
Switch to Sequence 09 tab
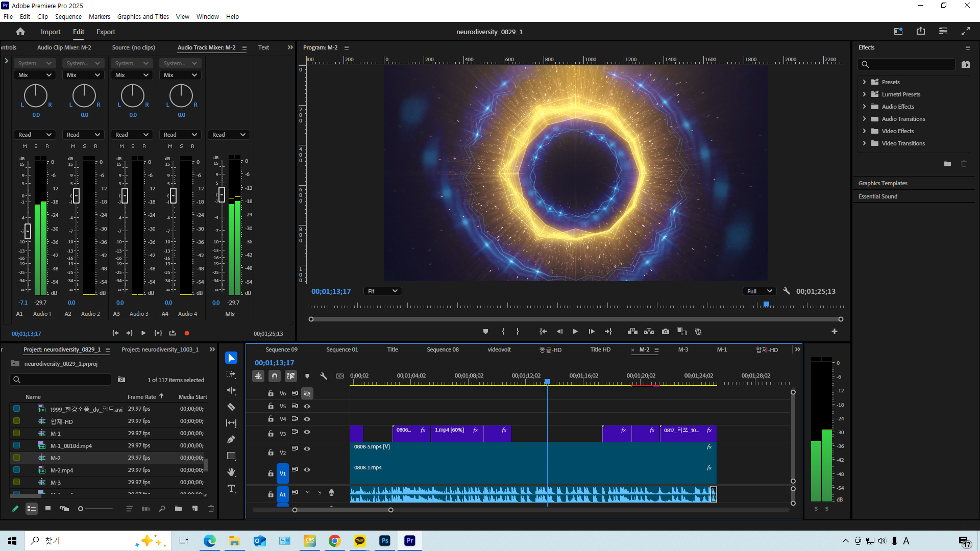click(281, 349)
